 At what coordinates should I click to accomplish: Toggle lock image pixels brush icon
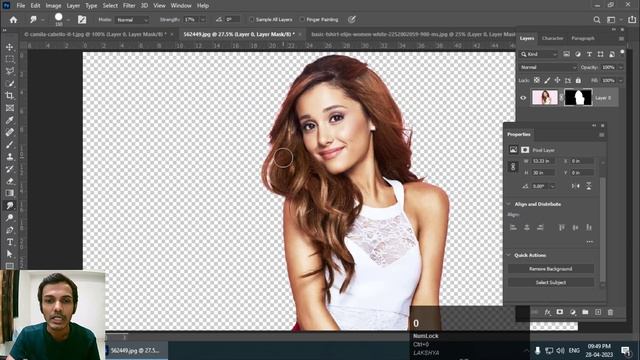547,80
